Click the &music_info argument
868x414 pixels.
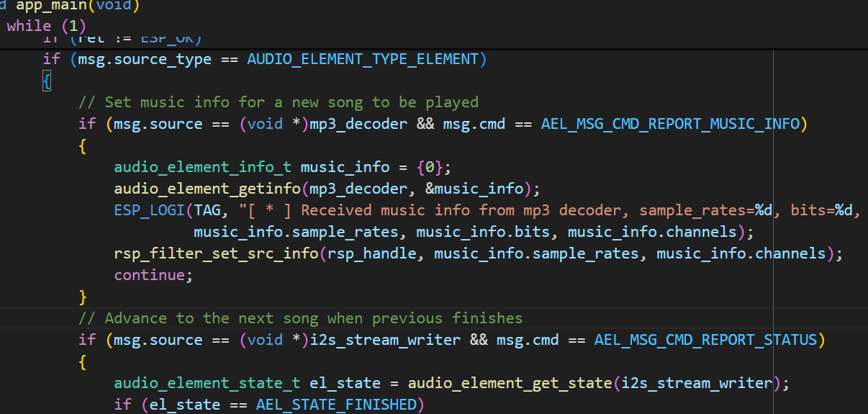474,189
